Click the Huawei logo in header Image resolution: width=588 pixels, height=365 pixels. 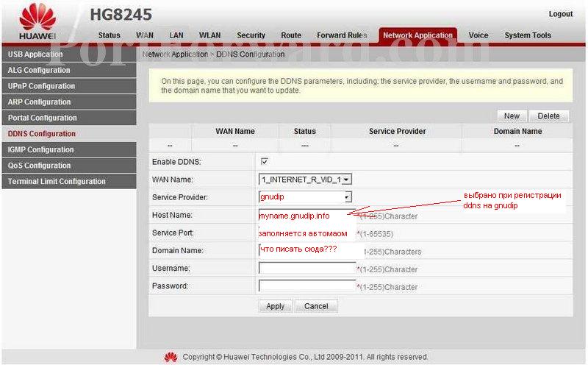click(x=37, y=22)
